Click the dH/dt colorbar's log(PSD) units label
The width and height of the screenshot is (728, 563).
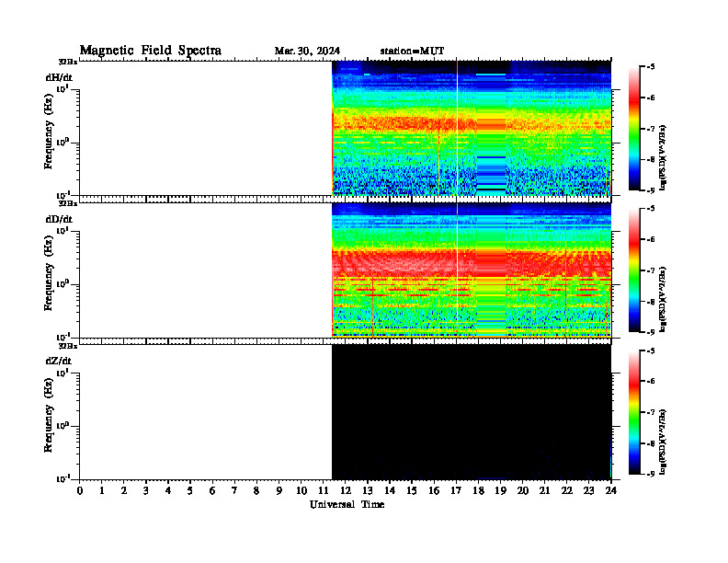pyautogui.click(x=663, y=157)
